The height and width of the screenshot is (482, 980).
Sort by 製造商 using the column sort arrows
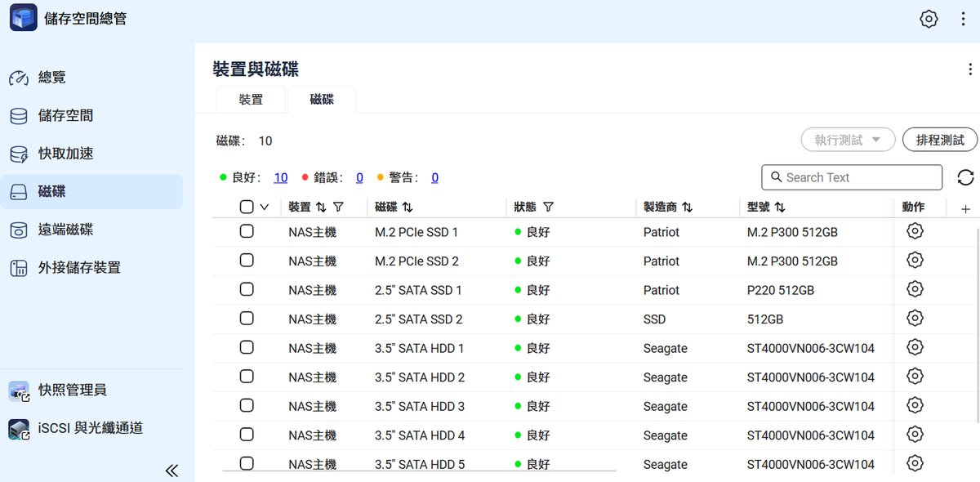[x=687, y=208]
